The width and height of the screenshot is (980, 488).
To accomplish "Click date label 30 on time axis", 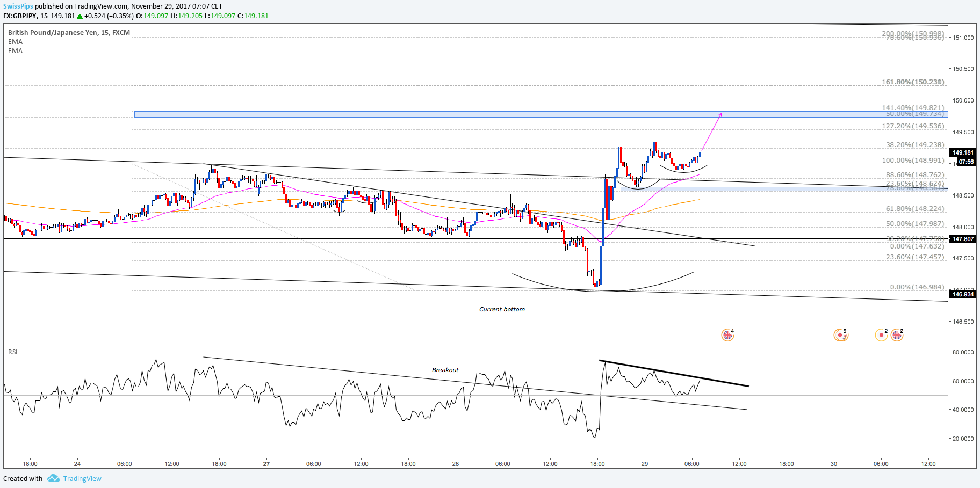I will [x=834, y=464].
